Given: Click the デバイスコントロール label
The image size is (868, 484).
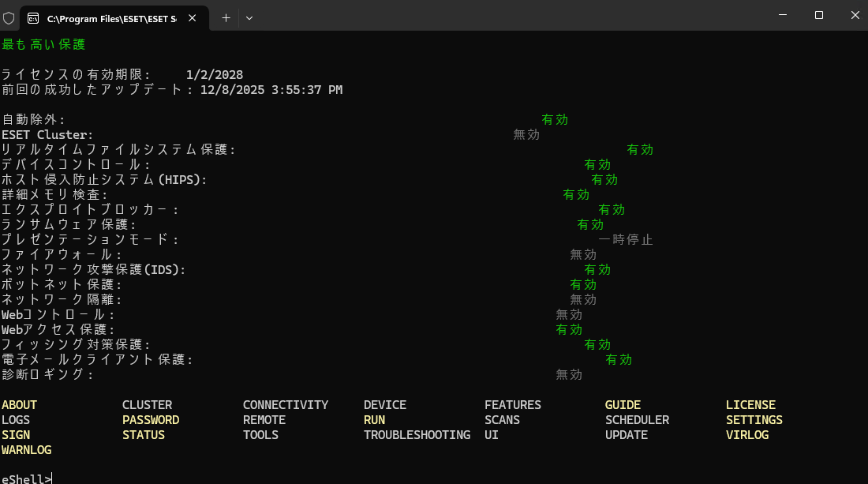Looking at the screenshot, I should [76, 164].
